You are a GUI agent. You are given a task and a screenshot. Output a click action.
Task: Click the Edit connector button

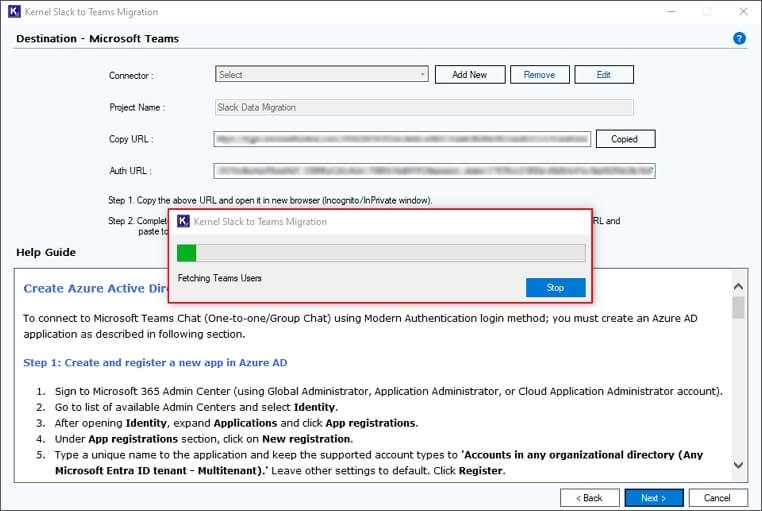pyautogui.click(x=604, y=74)
